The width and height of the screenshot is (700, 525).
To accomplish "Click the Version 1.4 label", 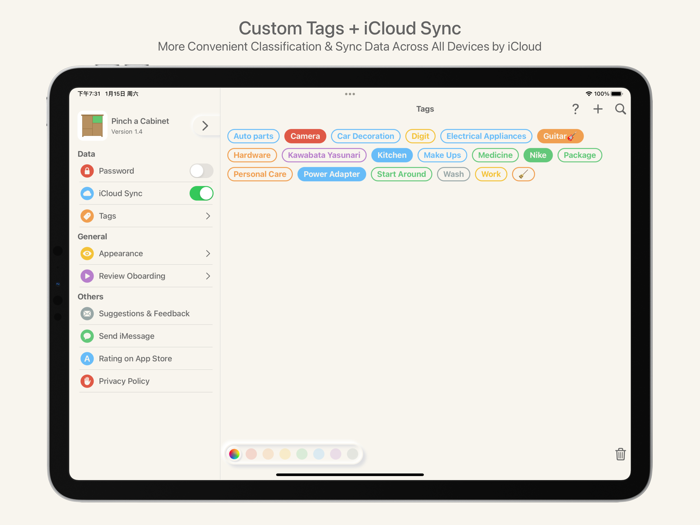I will pyautogui.click(x=127, y=132).
